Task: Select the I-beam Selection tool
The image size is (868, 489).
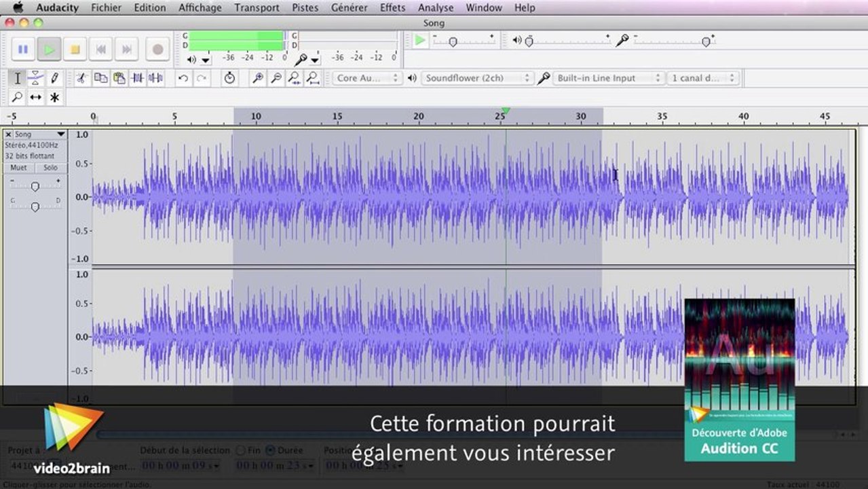Action: tap(18, 78)
